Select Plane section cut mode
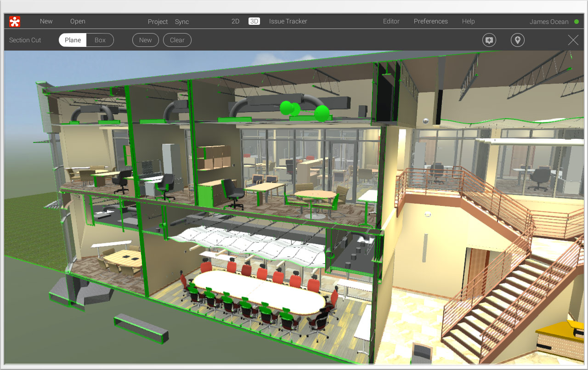588x370 pixels. click(x=72, y=40)
